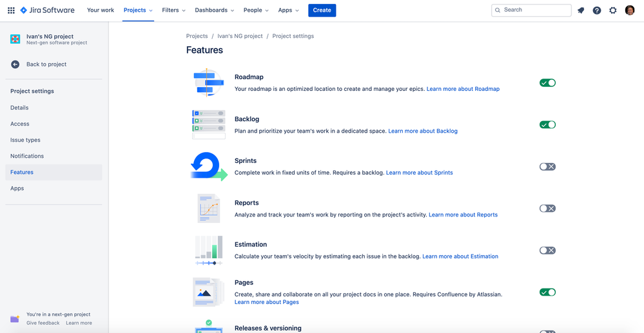Screen dimensions: 644x333
Task: Open Learn more about Estimation link
Action: tap(460, 256)
